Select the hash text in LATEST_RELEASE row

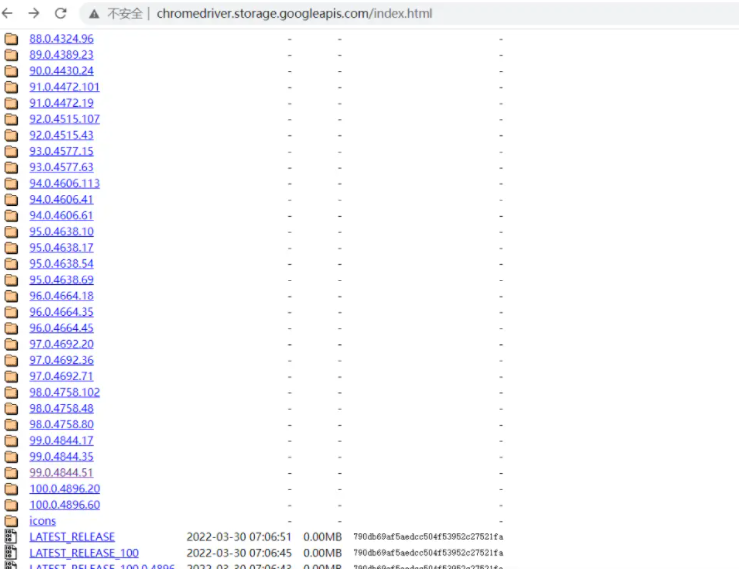point(428,537)
